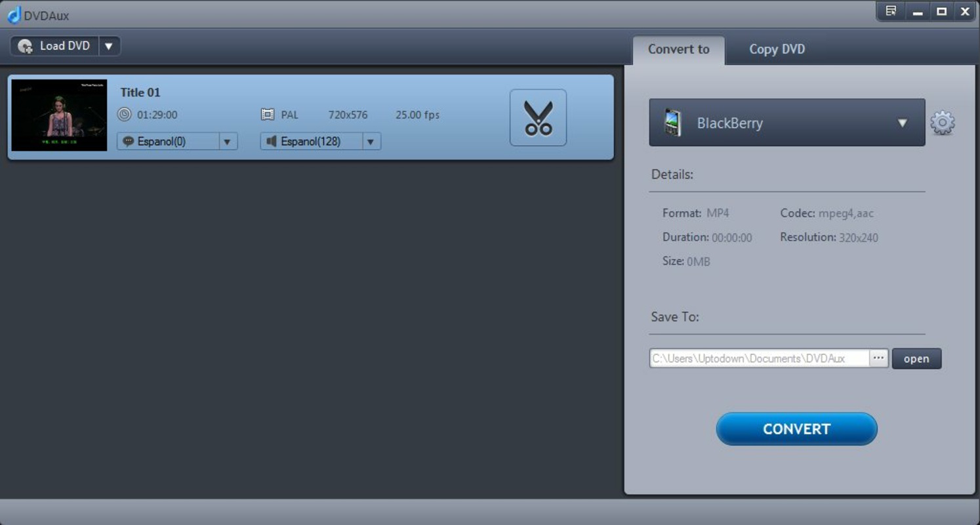Open the title bar menu icon left of minimize
The height and width of the screenshot is (525, 980).
click(891, 11)
